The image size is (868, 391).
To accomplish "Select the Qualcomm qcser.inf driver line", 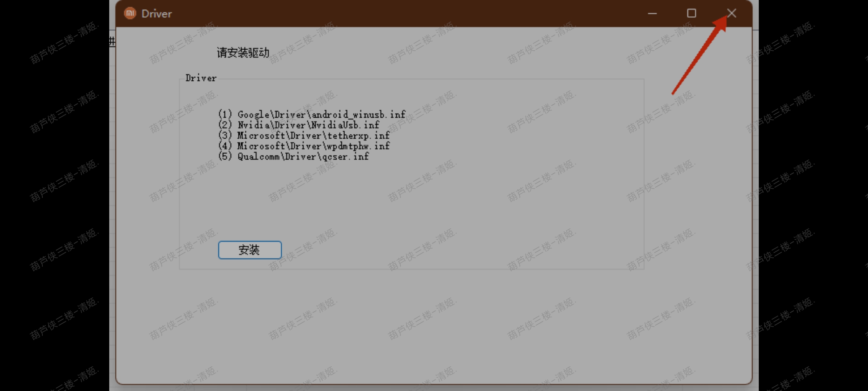I will (293, 156).
